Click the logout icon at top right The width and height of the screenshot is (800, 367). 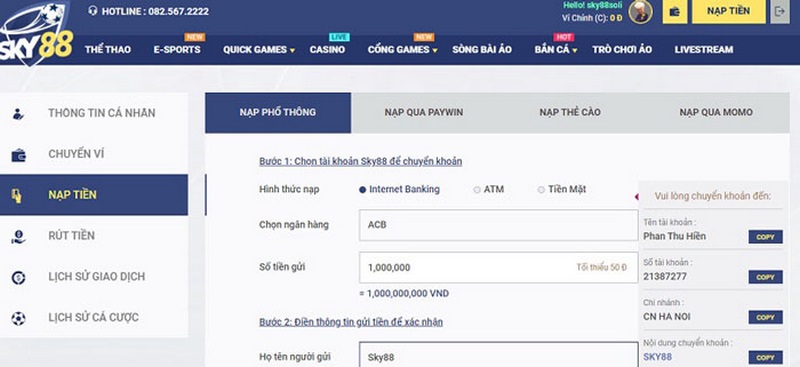(x=780, y=12)
